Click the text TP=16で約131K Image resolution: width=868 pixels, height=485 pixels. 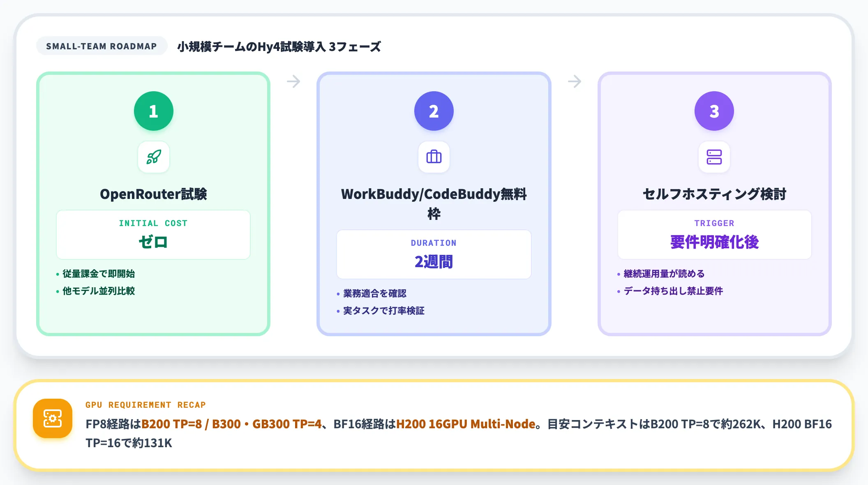click(x=129, y=443)
